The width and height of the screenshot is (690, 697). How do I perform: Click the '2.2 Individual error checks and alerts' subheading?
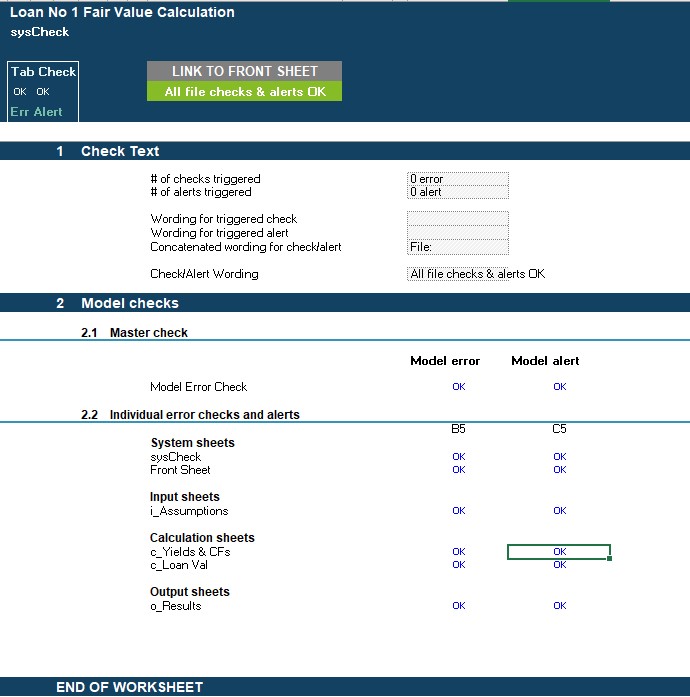[x=190, y=415]
